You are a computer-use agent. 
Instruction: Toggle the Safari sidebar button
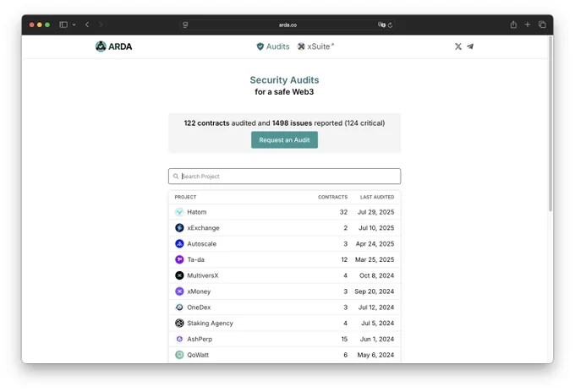point(63,24)
